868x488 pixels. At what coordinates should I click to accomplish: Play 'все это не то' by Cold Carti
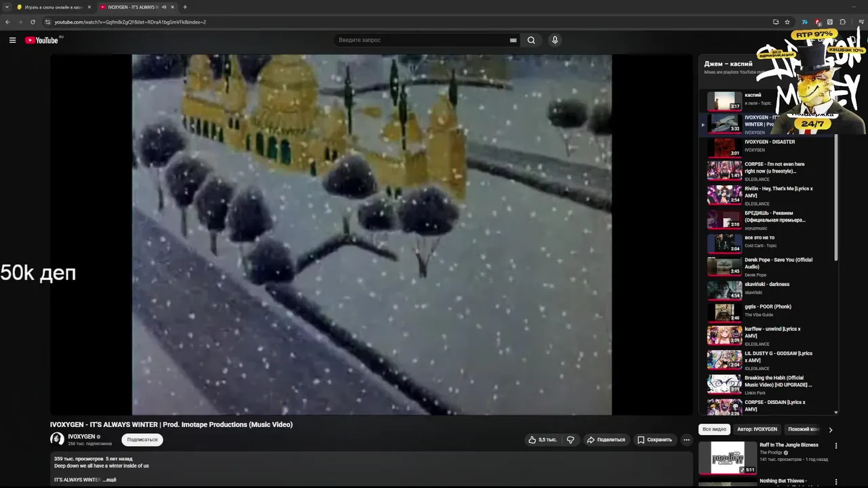tap(766, 243)
